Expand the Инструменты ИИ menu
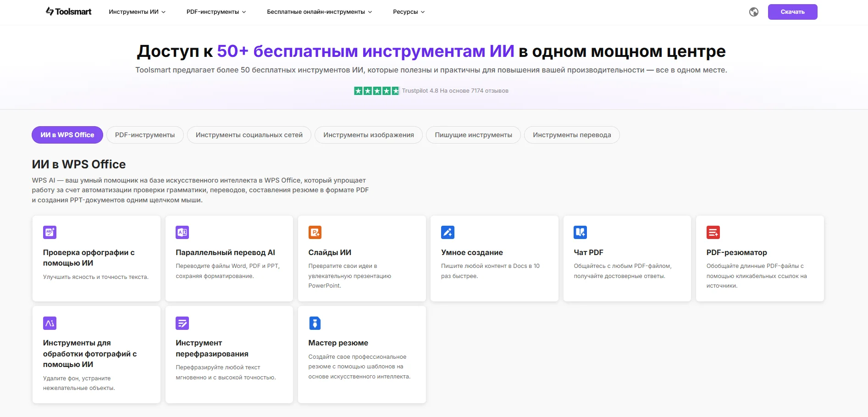This screenshot has width=868, height=417. pos(137,12)
